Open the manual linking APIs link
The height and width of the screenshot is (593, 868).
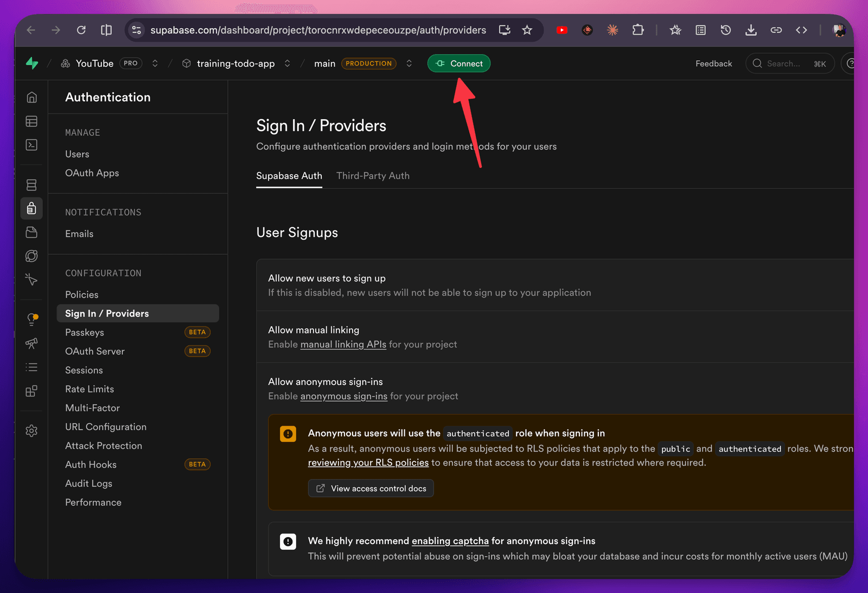tap(343, 344)
